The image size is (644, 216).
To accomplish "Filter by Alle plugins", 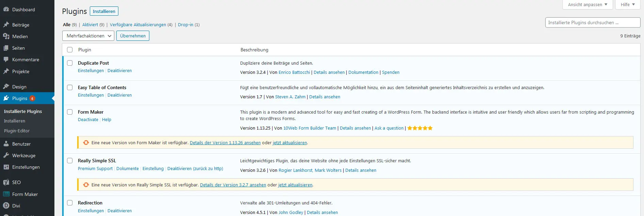I will [x=67, y=25].
